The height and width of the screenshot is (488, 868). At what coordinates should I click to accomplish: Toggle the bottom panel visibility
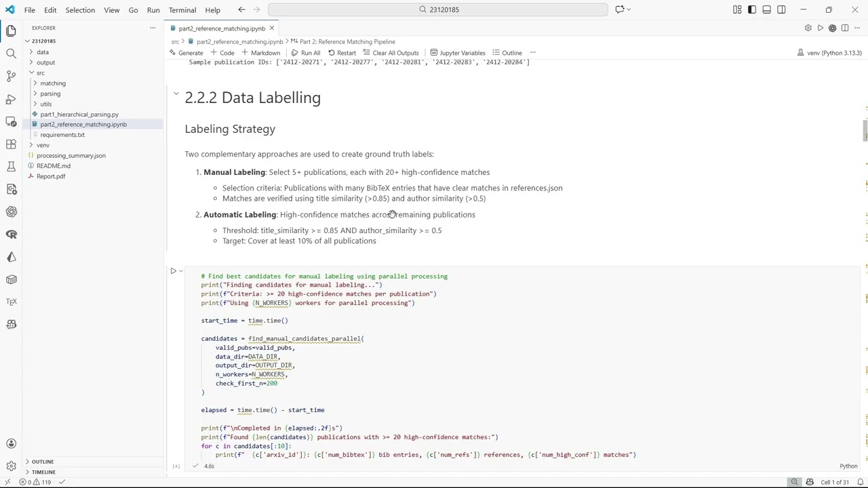coord(766,9)
